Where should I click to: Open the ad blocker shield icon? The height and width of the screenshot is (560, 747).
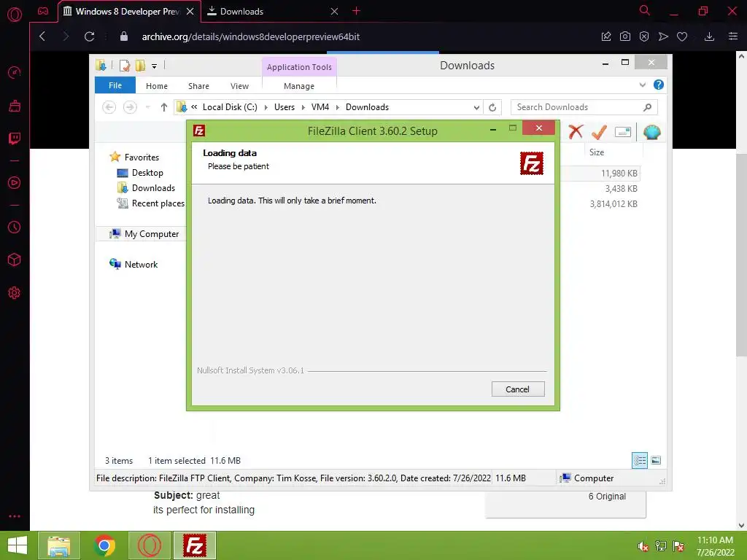[x=644, y=36]
